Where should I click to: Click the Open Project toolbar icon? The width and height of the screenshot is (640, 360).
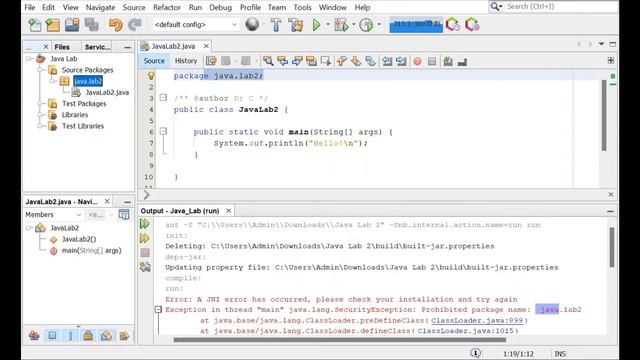(72, 25)
